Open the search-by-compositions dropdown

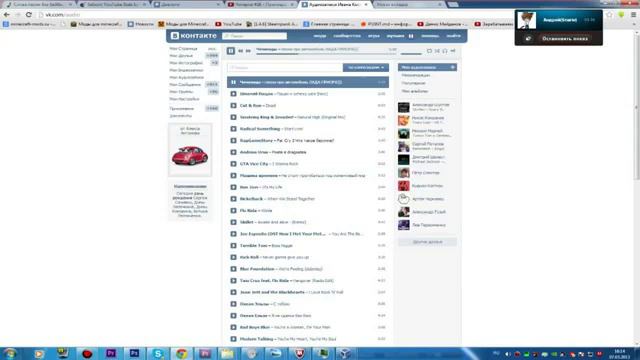point(366,67)
